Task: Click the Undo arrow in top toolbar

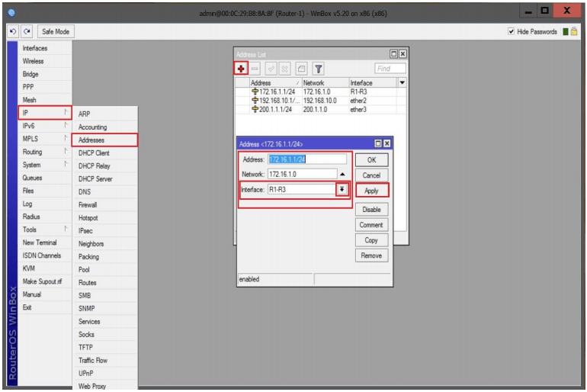Action: coord(14,31)
